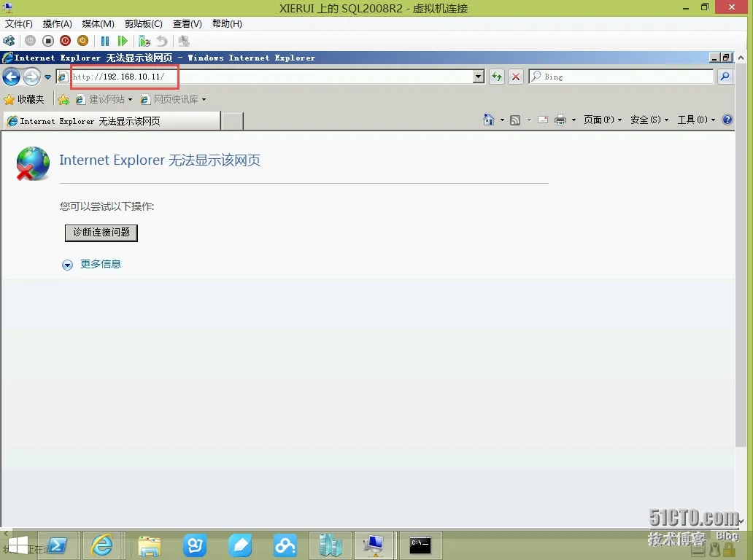Expand 更多信息 more information
The height and width of the screenshot is (560, 753).
click(x=91, y=265)
